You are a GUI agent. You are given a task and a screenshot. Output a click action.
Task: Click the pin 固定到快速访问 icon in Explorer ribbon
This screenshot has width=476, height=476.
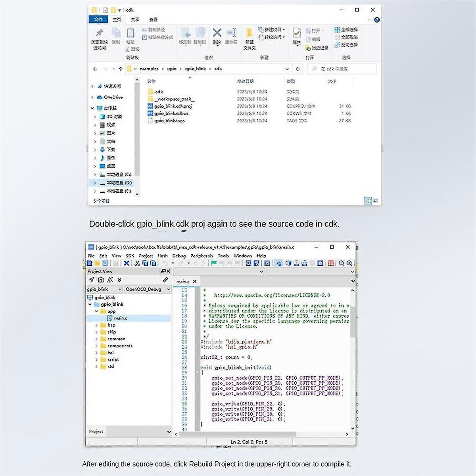point(100,33)
